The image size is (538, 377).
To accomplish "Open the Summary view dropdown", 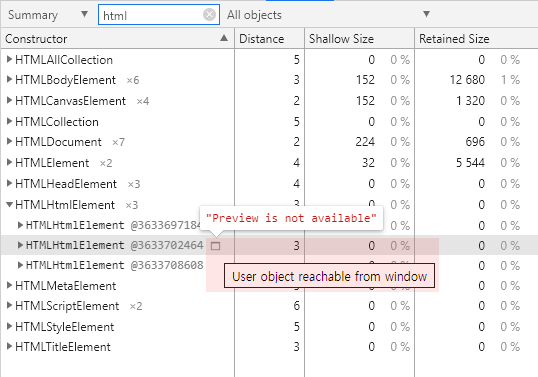I will pyautogui.click(x=48, y=15).
